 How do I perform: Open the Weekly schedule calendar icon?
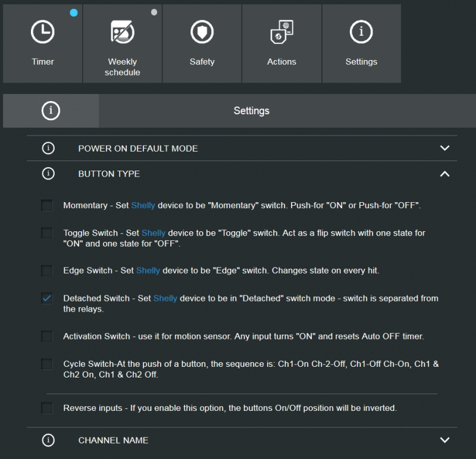pos(123,32)
